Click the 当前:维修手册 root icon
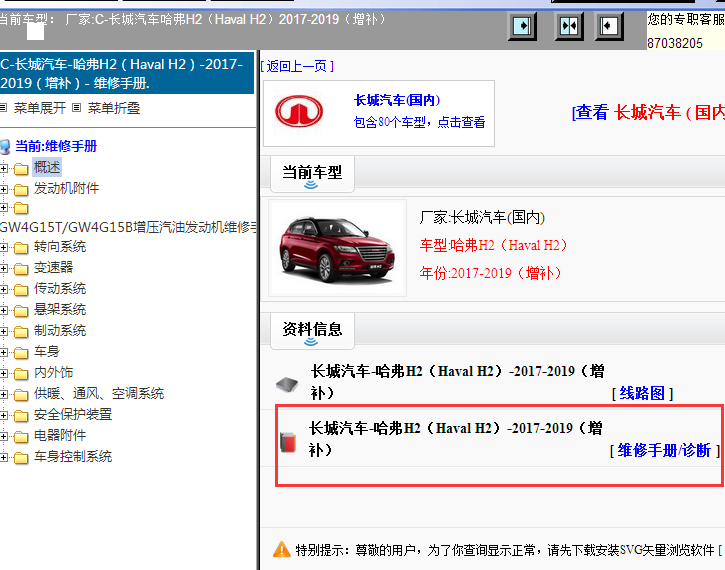The image size is (725, 570). [5, 147]
